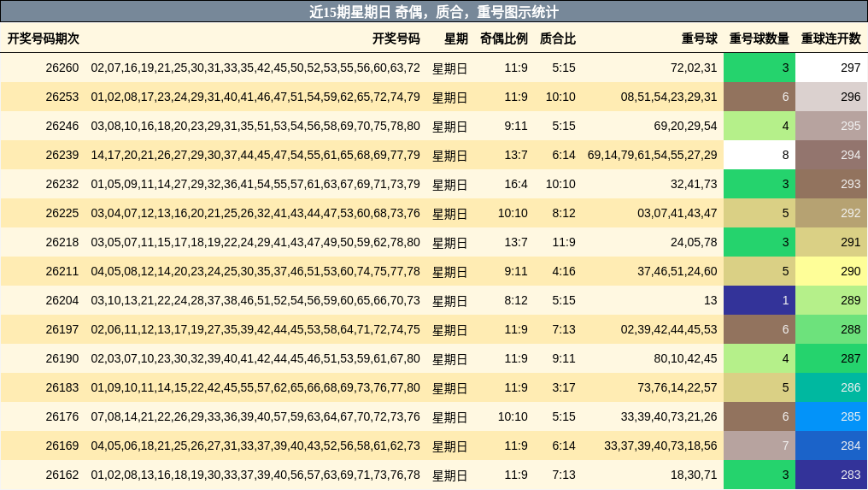Click the 重号球数量 column header

[759, 38]
